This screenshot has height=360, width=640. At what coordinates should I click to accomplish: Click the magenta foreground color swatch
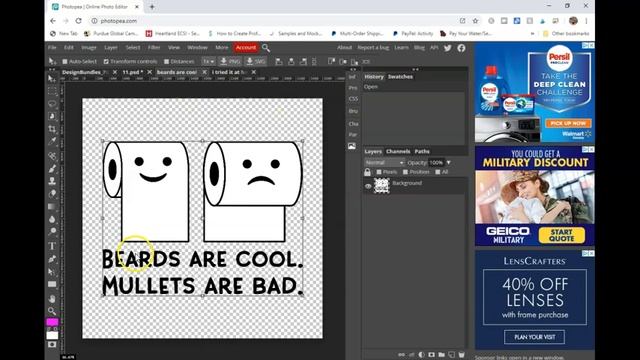52,322
